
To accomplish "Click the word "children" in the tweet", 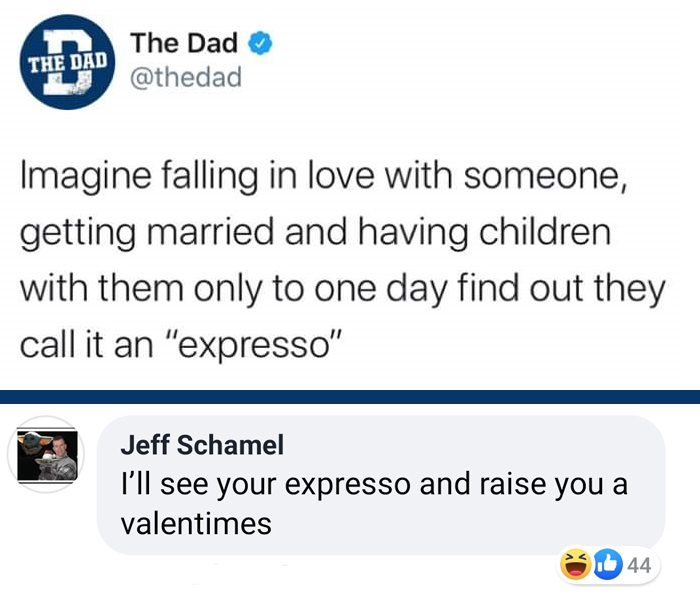I will pos(545,230).
